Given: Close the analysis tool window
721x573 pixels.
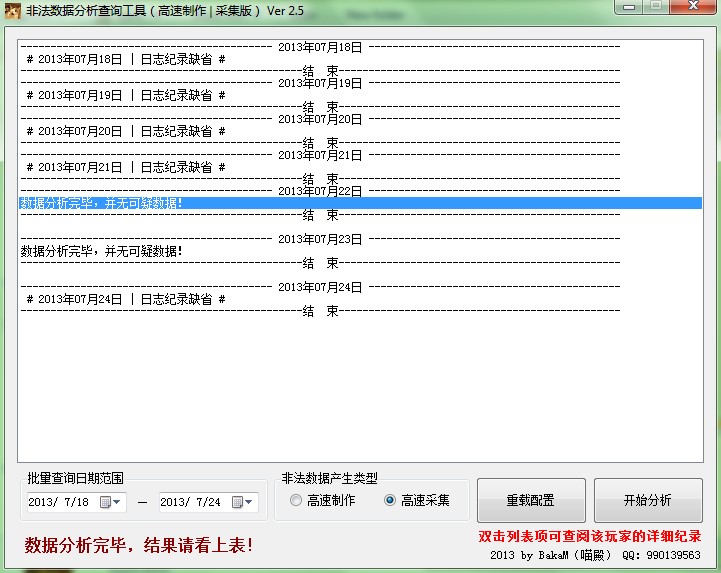Looking at the screenshot, I should point(691,7).
